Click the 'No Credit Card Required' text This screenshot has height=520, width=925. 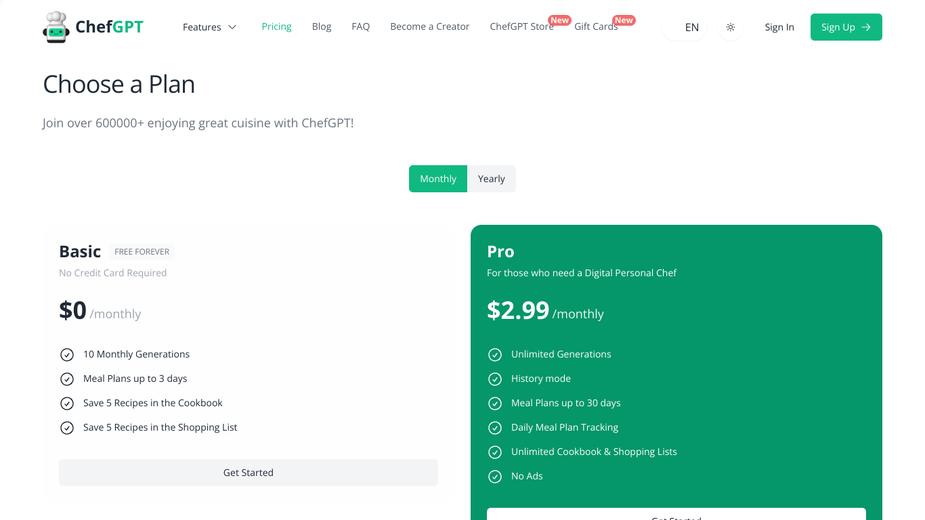(x=113, y=273)
